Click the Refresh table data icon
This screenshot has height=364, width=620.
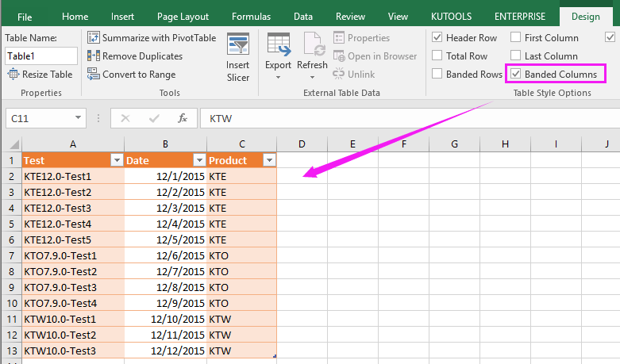pos(312,44)
